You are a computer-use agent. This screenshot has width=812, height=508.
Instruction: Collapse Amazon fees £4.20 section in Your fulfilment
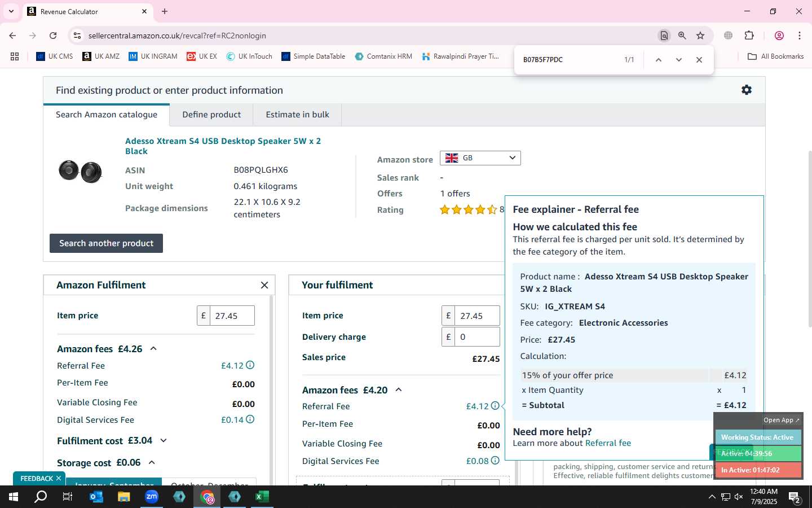coord(399,390)
